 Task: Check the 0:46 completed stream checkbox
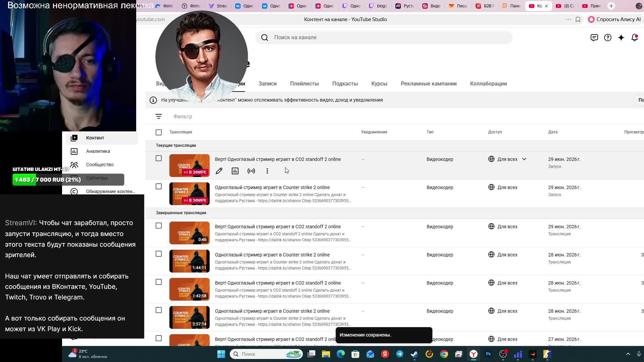(x=159, y=226)
